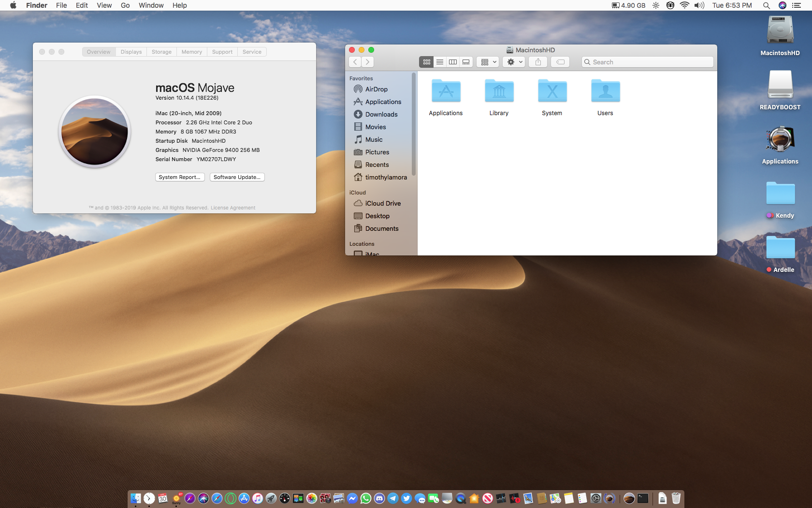Switch to Storage tab in About This Mac
The image size is (812, 508).
tap(161, 52)
